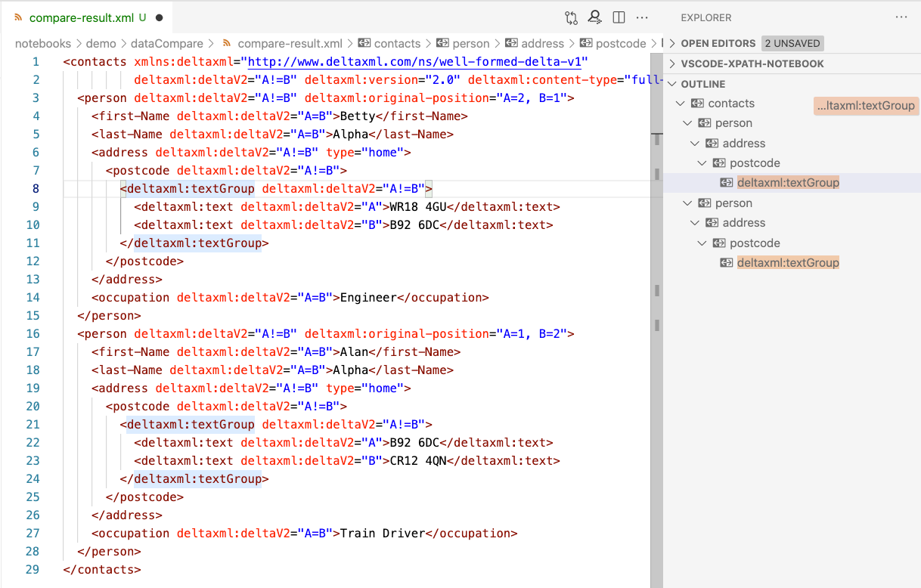The height and width of the screenshot is (588, 921).
Task: Click the person item in the breadcrumb bar
Action: click(x=470, y=43)
